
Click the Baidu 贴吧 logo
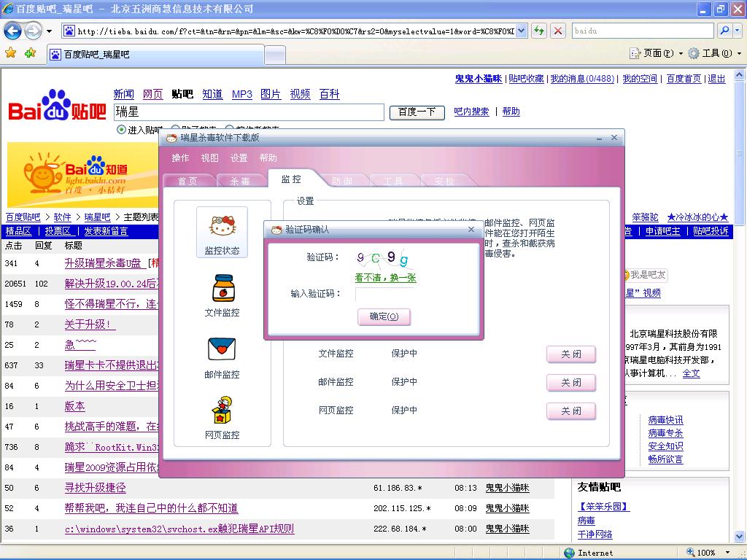click(x=57, y=105)
